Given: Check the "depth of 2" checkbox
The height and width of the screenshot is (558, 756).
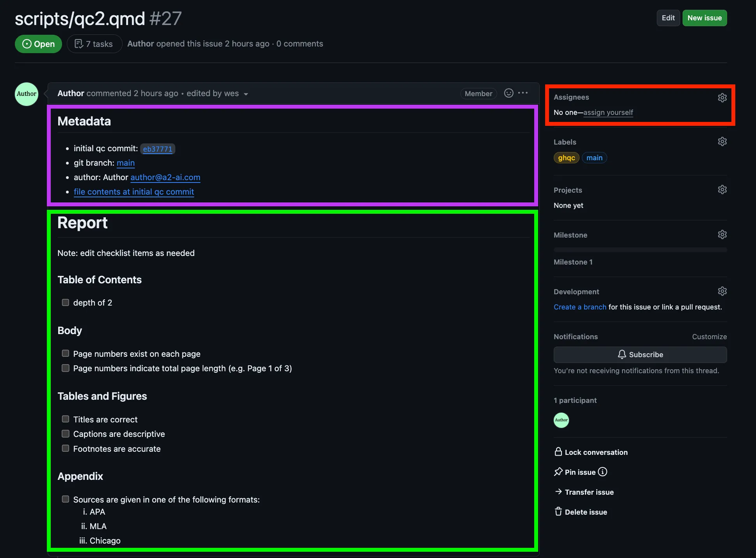Looking at the screenshot, I should [66, 302].
